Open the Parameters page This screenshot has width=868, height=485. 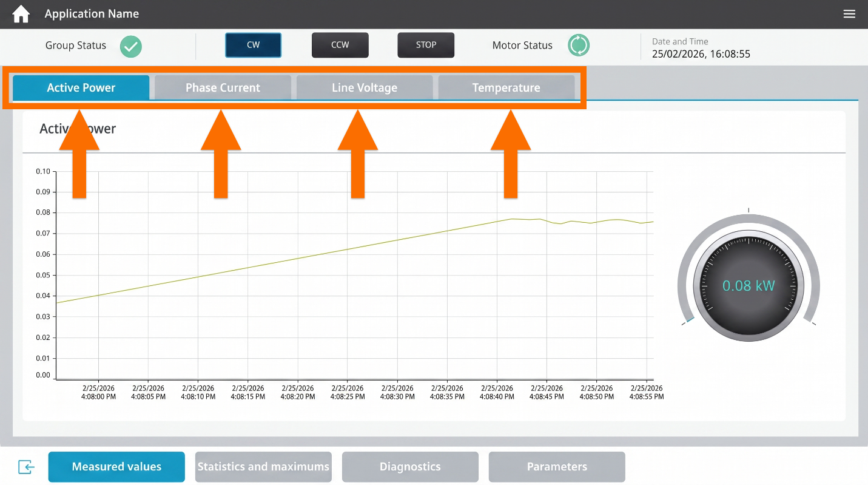557,467
